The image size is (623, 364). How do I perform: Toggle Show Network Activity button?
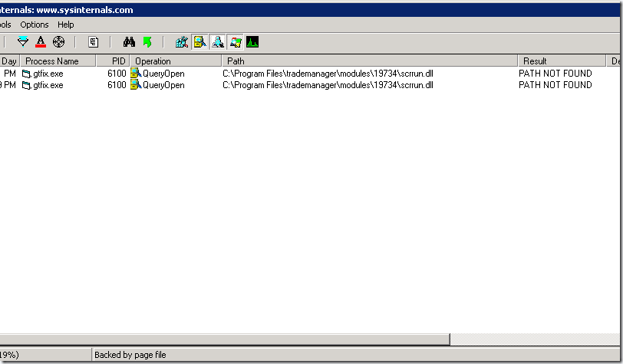pyautogui.click(x=217, y=42)
